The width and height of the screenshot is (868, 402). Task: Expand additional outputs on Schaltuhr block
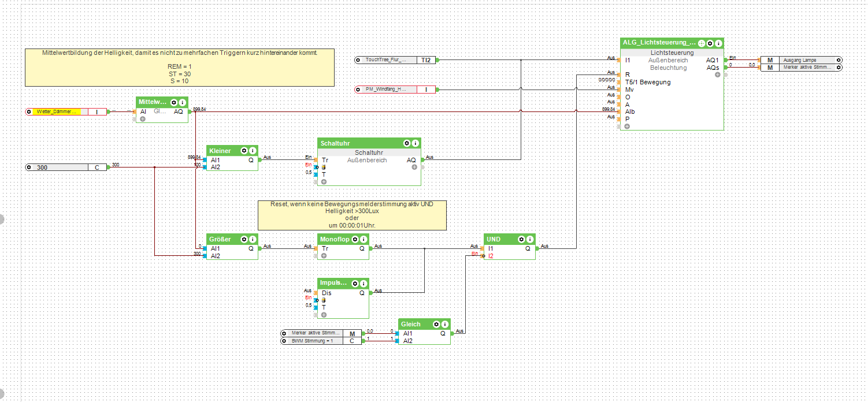(x=414, y=167)
